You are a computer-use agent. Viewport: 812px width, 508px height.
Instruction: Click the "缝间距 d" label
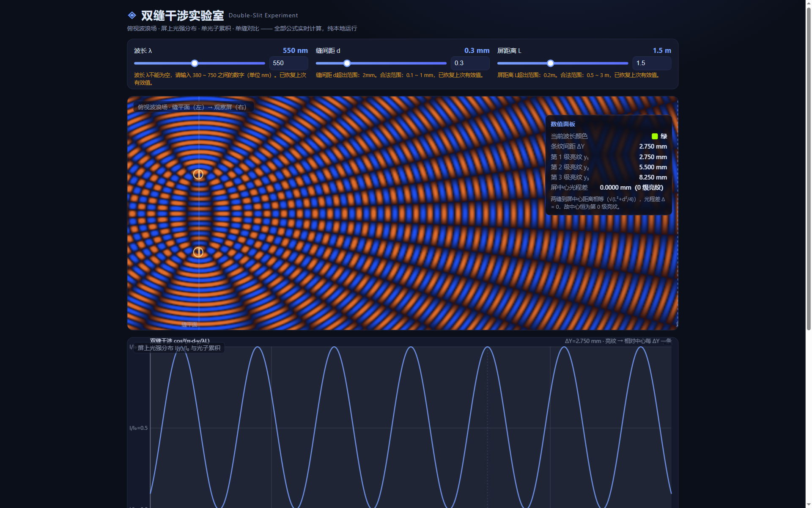coord(328,51)
